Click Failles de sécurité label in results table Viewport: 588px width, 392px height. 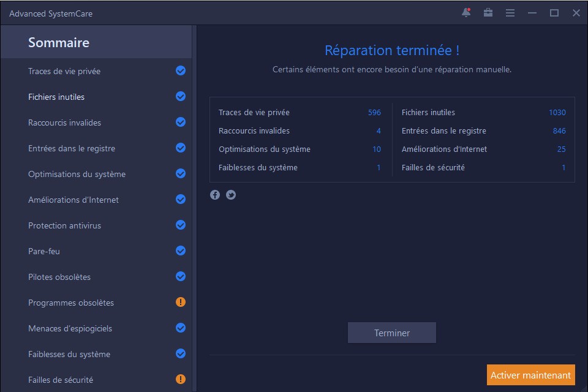pos(433,168)
